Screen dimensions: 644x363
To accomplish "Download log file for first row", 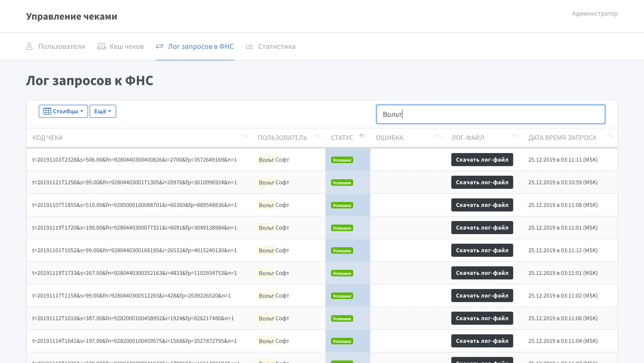I will pyautogui.click(x=482, y=160).
